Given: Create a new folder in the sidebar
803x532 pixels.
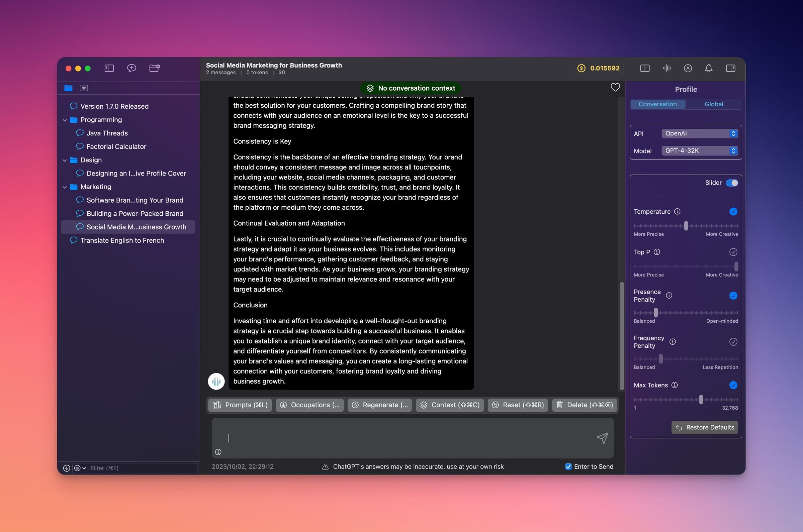Looking at the screenshot, I should tap(155, 68).
